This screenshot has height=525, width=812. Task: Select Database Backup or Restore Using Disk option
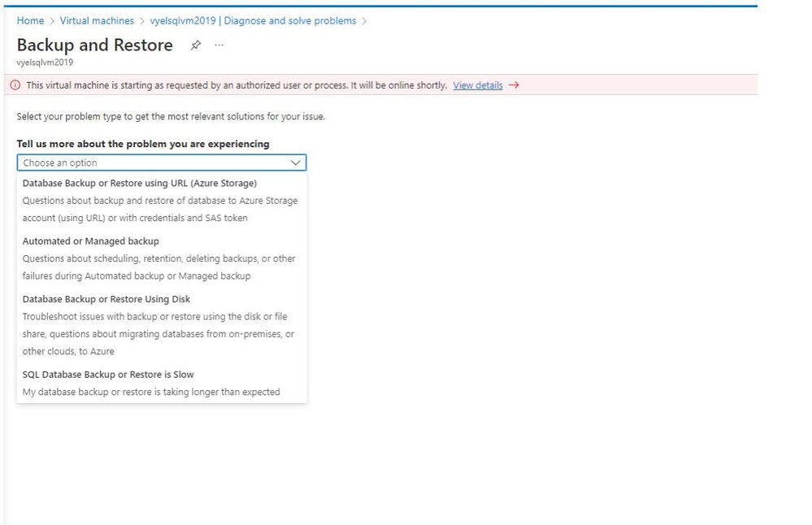pos(162,325)
